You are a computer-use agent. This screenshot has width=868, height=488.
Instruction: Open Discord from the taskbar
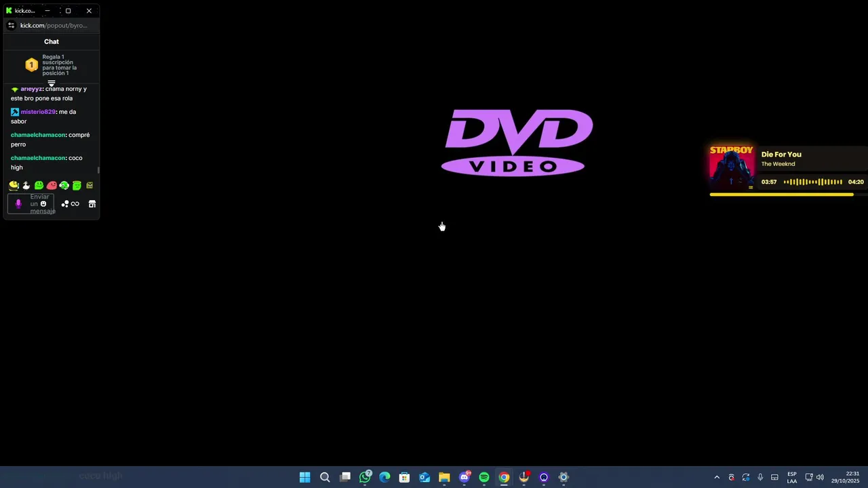[x=465, y=477]
